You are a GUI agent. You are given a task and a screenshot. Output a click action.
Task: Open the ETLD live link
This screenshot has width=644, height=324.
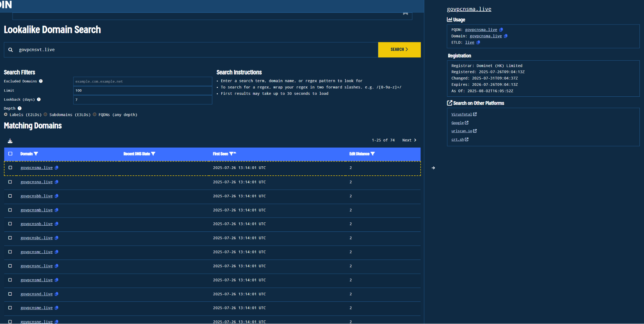click(x=470, y=43)
